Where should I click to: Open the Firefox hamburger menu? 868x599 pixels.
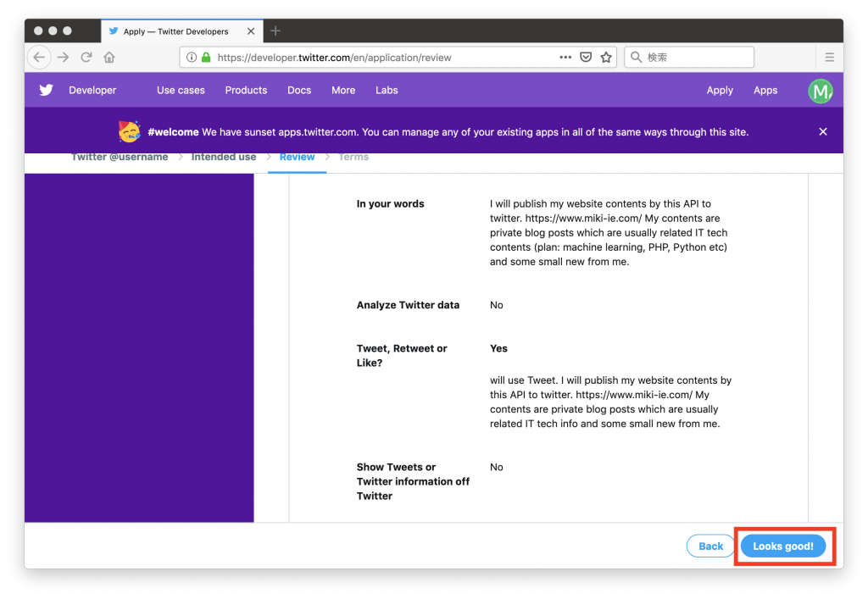pyautogui.click(x=829, y=58)
